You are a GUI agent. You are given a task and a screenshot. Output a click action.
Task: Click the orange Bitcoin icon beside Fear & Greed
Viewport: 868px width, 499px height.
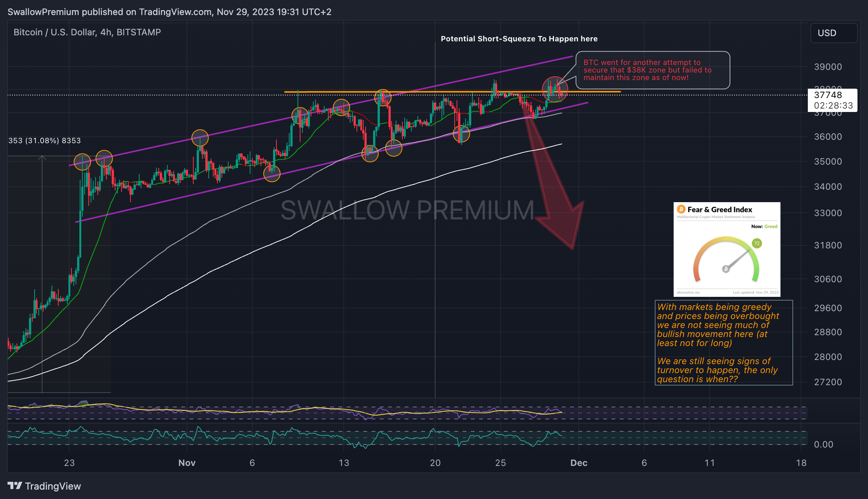point(681,209)
